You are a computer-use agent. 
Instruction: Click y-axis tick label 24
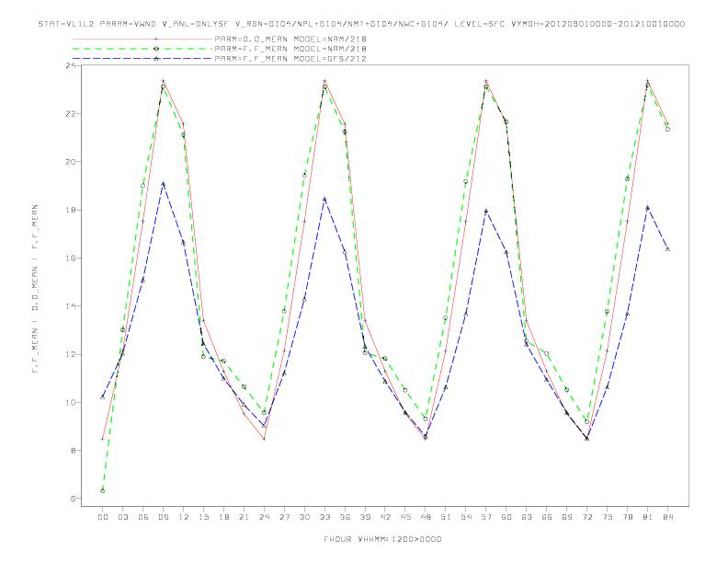(x=71, y=65)
